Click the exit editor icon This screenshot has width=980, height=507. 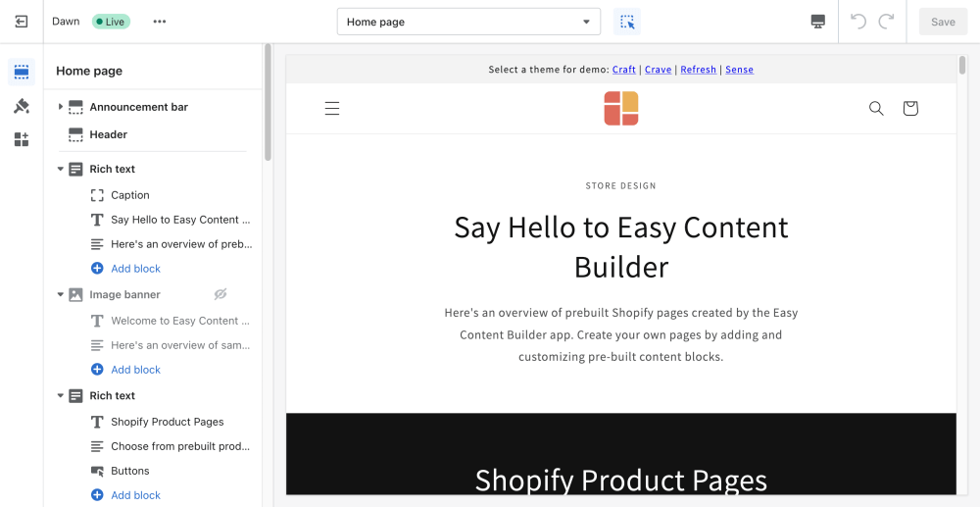pyautogui.click(x=22, y=22)
